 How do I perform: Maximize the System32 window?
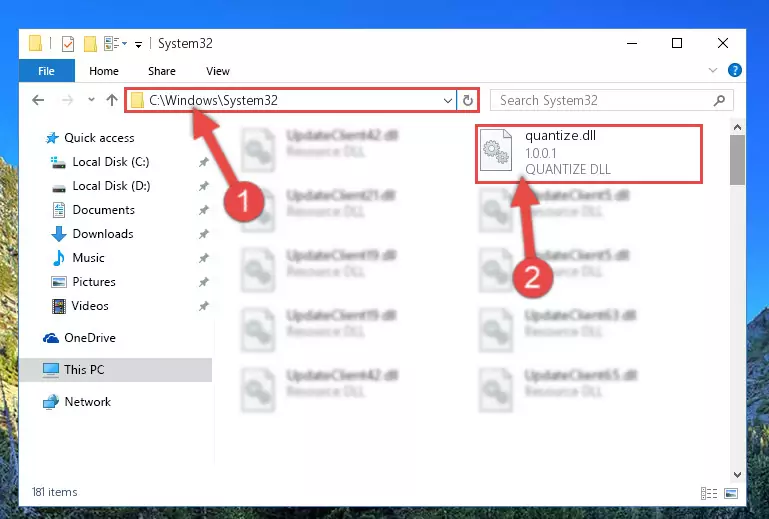tap(677, 44)
